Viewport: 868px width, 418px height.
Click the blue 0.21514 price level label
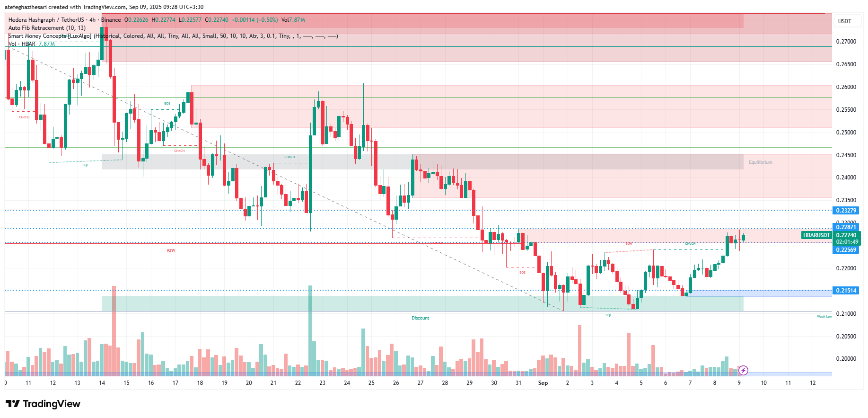tap(846, 291)
